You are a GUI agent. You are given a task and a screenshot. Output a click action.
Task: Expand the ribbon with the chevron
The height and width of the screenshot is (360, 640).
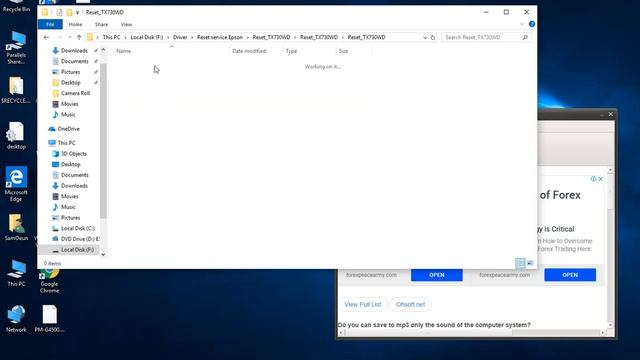point(522,24)
